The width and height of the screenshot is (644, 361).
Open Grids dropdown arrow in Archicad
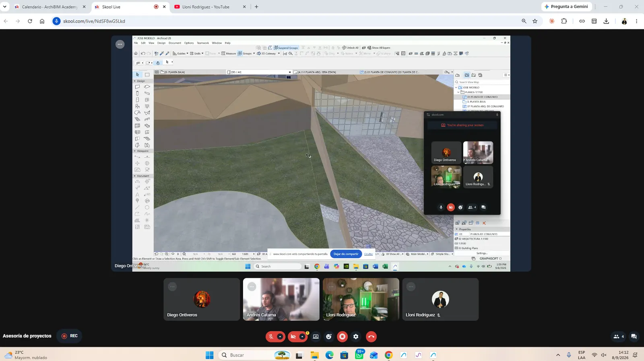tap(202, 53)
